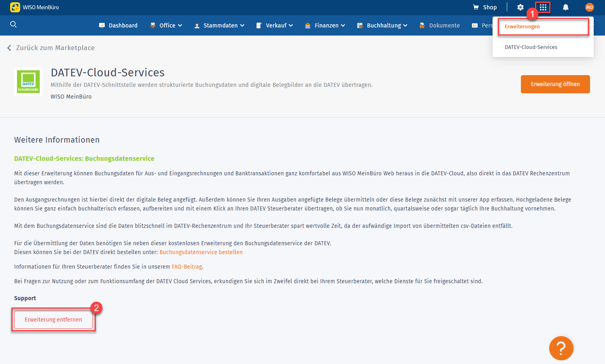Image resolution: width=605 pixels, height=364 pixels.
Task: Expand the Buchhaltung menu
Action: coord(382,25)
